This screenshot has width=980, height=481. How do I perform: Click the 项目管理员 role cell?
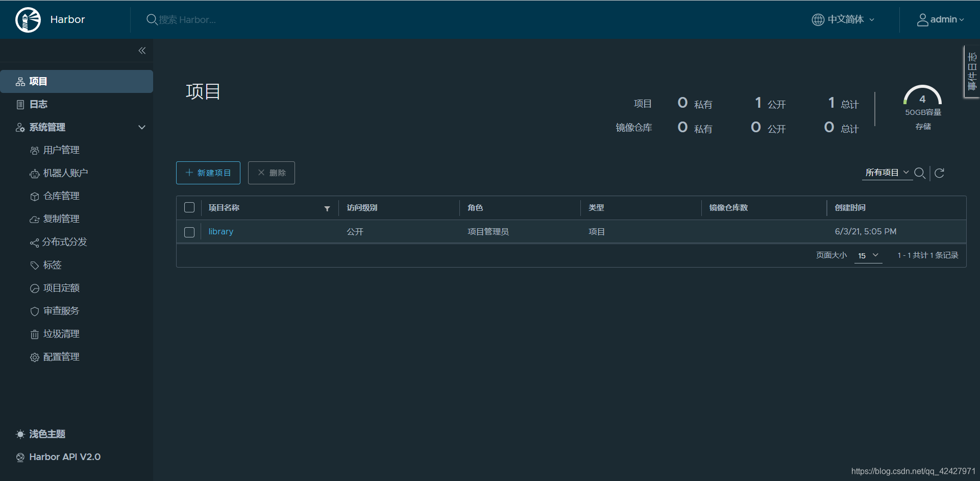point(488,232)
